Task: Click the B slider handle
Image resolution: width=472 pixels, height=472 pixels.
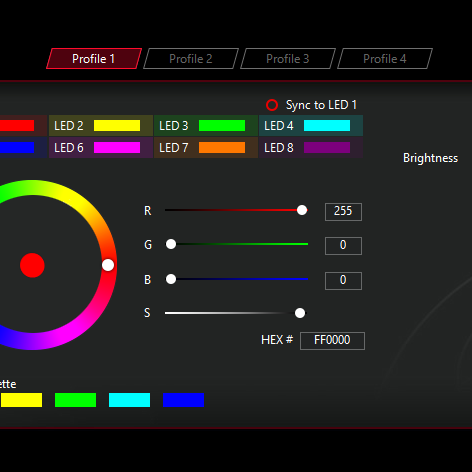Action: coord(171,279)
